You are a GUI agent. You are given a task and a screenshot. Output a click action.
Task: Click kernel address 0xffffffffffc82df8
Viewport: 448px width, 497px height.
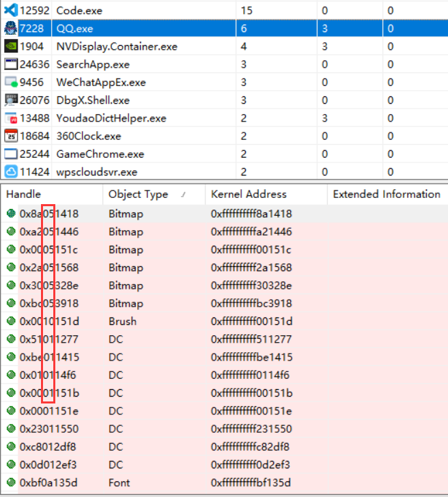pyautogui.click(x=250, y=447)
